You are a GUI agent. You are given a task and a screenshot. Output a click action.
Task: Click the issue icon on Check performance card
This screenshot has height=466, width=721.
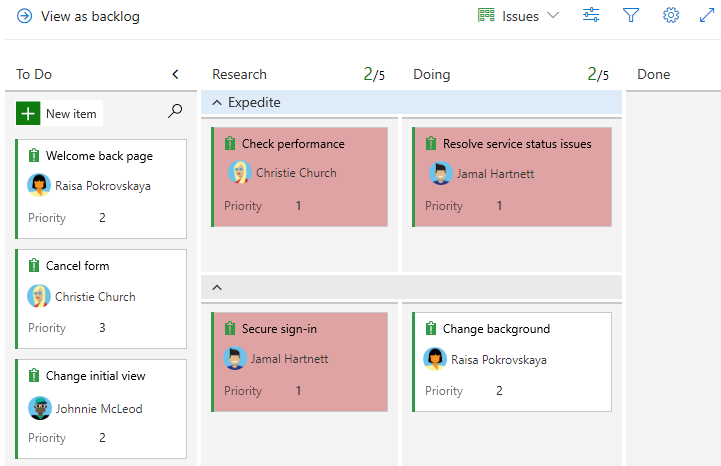point(230,144)
